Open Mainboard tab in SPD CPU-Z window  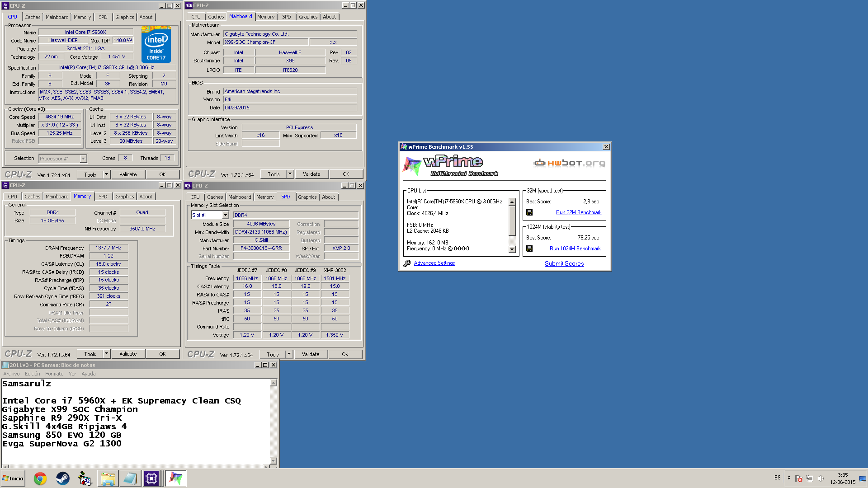(x=240, y=197)
